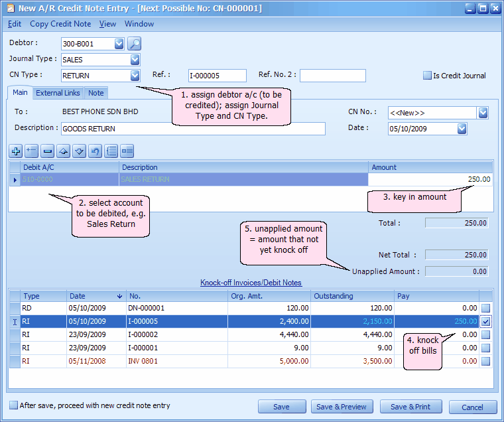
Task: Click the Save button
Action: 282,407
